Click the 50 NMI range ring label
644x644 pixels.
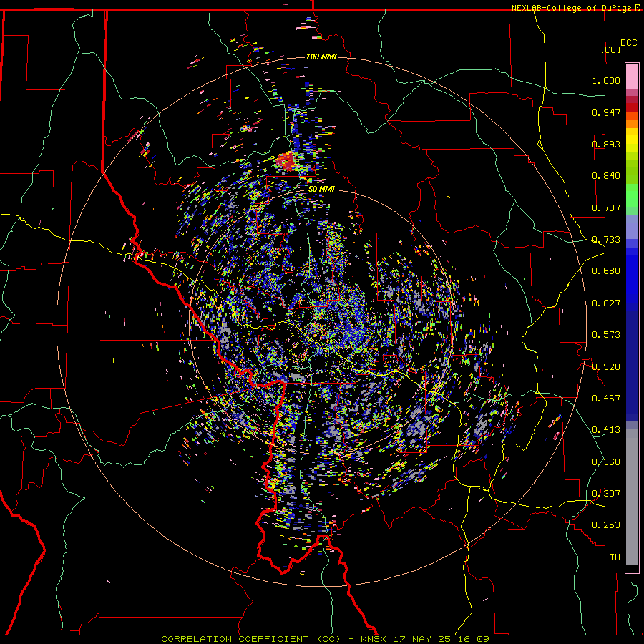[x=321, y=190]
